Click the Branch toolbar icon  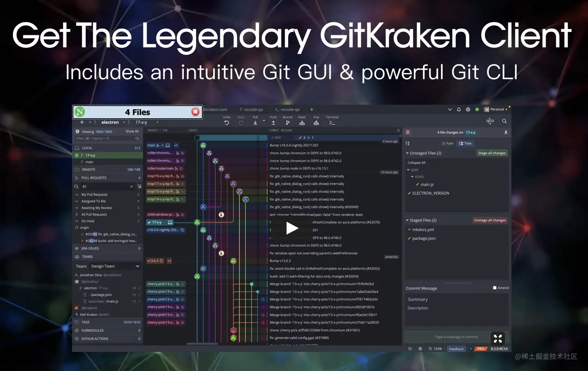[x=288, y=122]
